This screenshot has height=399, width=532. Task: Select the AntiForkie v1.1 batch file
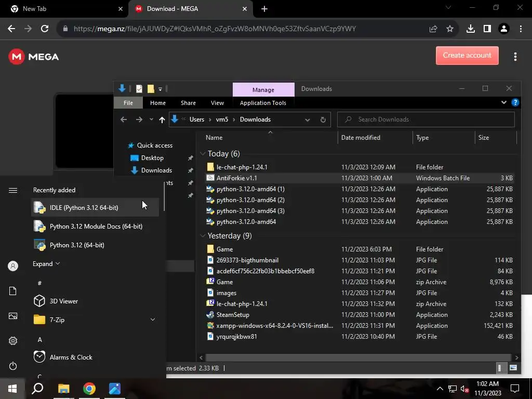point(360,178)
